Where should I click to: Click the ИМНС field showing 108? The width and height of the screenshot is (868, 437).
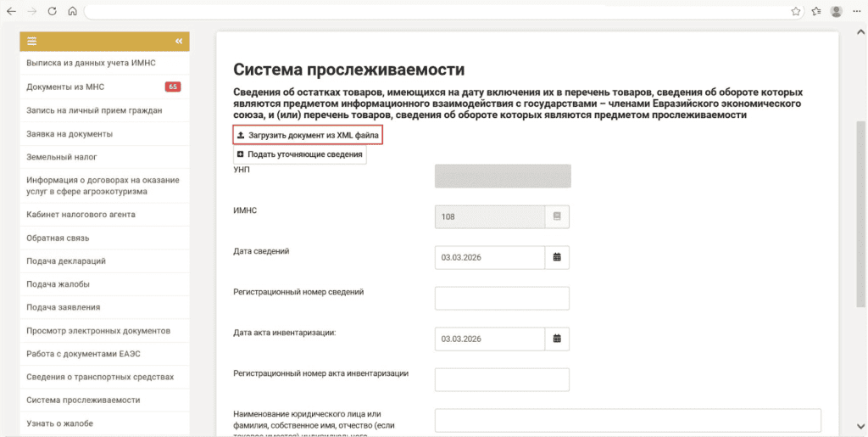(x=490, y=216)
